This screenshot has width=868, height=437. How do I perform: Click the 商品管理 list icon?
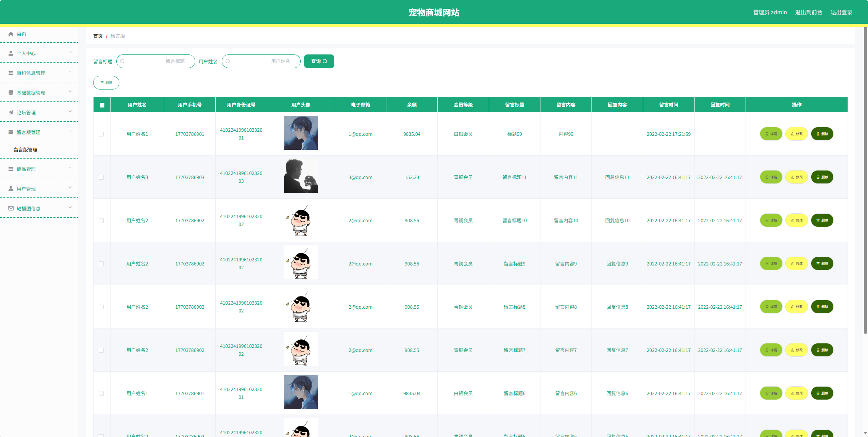tap(11, 169)
